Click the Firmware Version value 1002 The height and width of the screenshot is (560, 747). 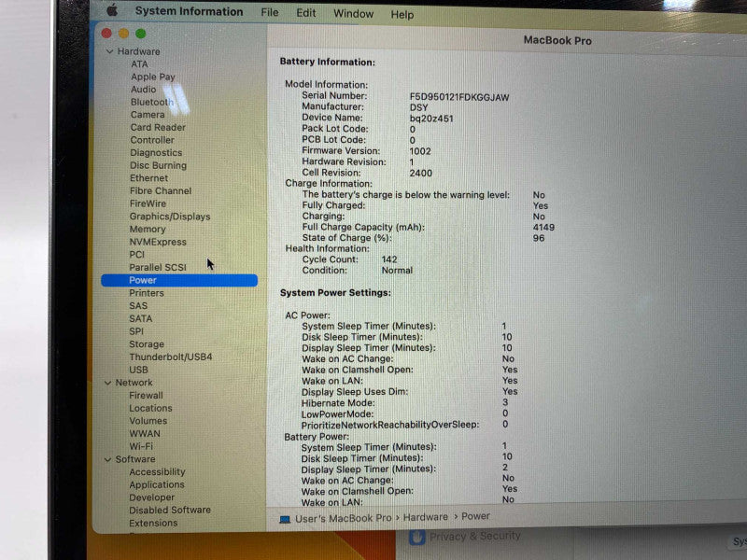pyautogui.click(x=420, y=151)
